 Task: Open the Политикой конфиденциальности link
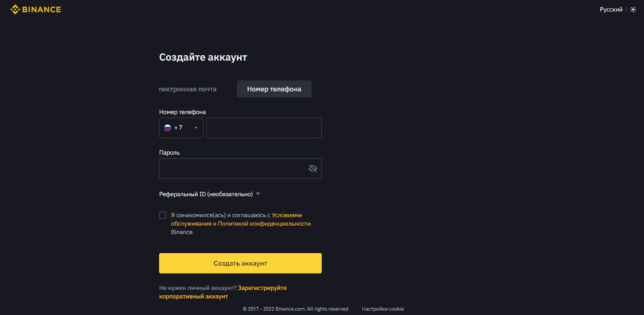pyautogui.click(x=264, y=224)
